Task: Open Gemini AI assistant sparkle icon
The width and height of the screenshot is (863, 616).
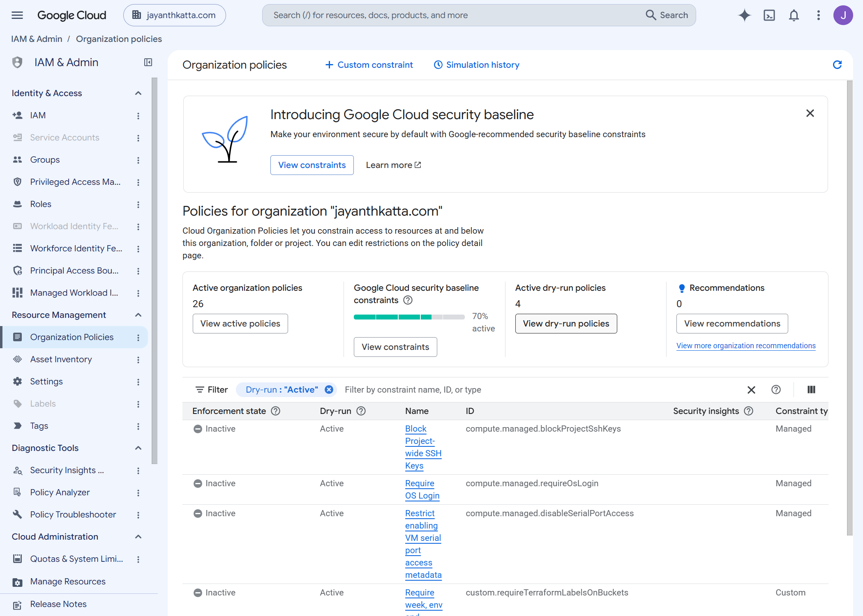Action: click(744, 15)
